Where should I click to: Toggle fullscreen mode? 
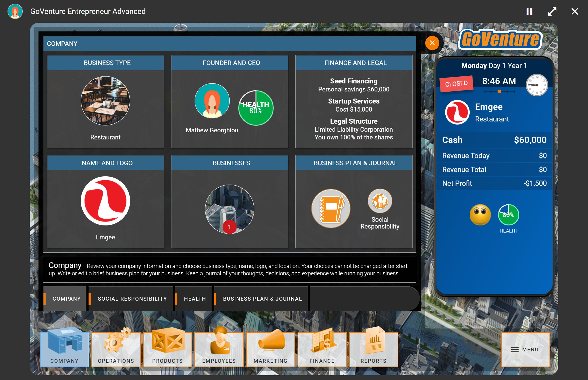552,11
